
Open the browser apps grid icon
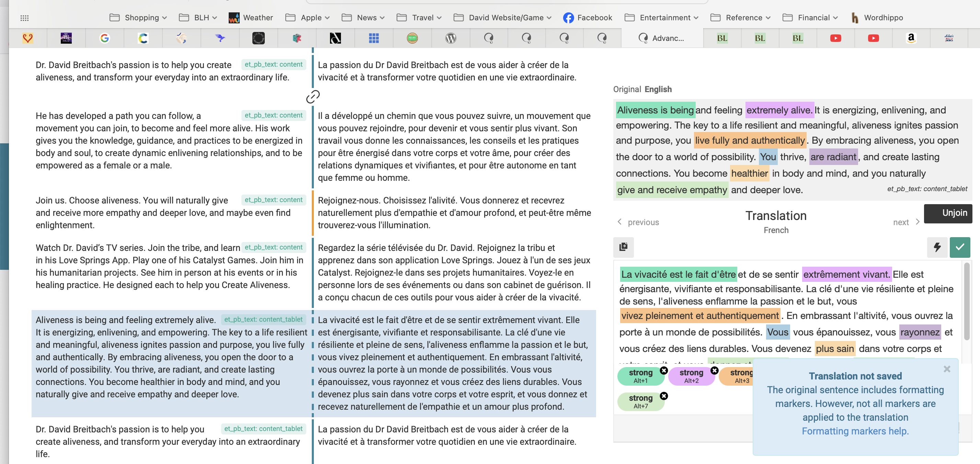tap(24, 18)
